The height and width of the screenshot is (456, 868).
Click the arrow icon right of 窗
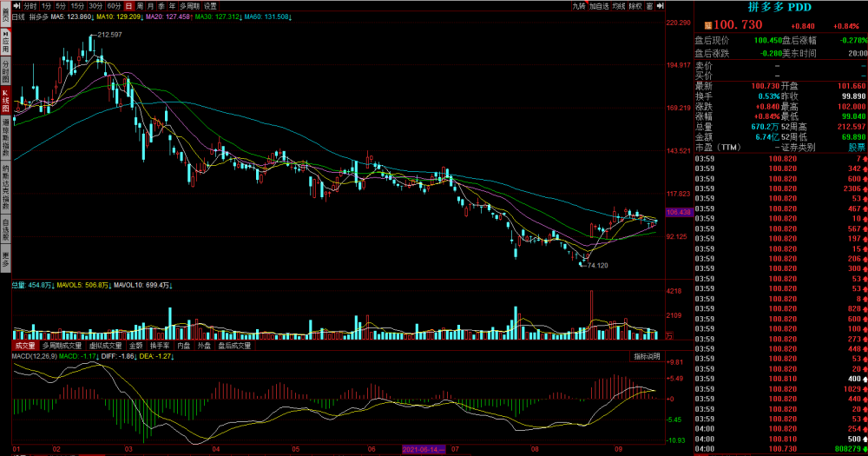pos(660,6)
